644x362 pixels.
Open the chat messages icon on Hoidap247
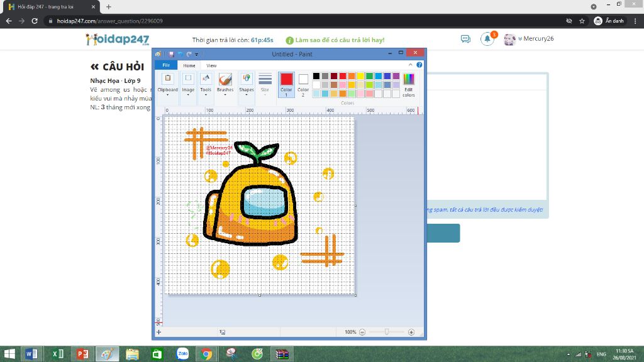(465, 39)
